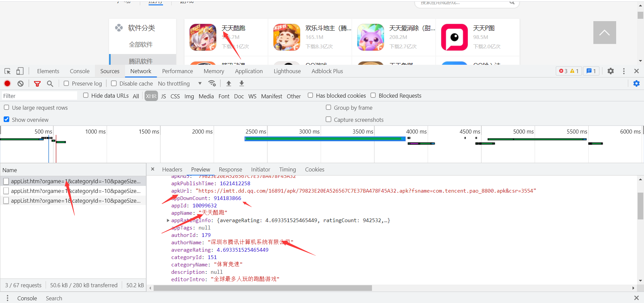Select the JS filter type

point(163,96)
